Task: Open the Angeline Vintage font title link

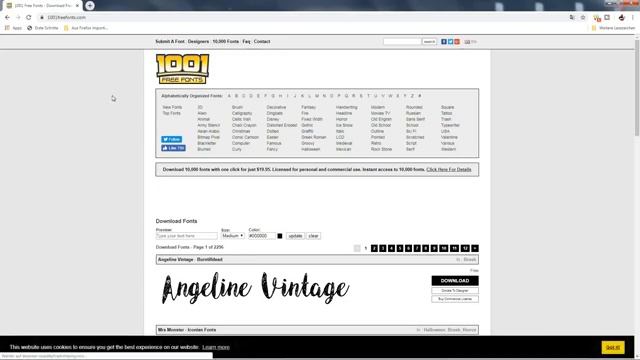Action: [x=176, y=260]
